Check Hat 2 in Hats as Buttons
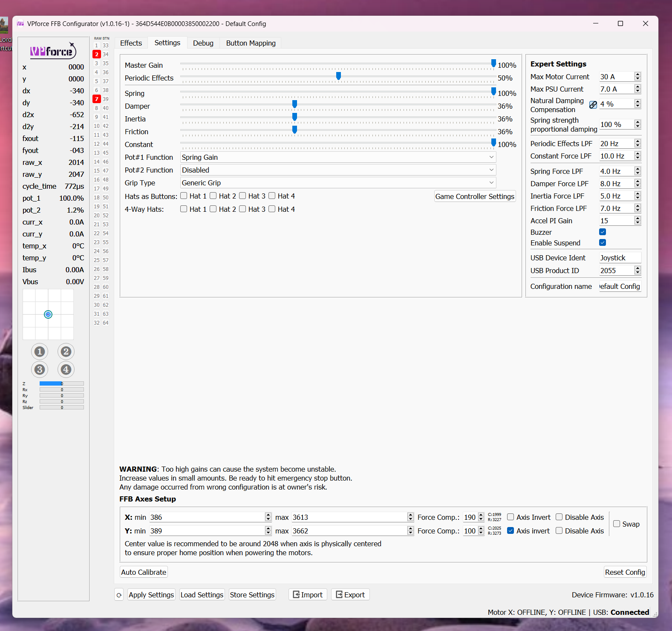672x631 pixels. click(x=213, y=196)
